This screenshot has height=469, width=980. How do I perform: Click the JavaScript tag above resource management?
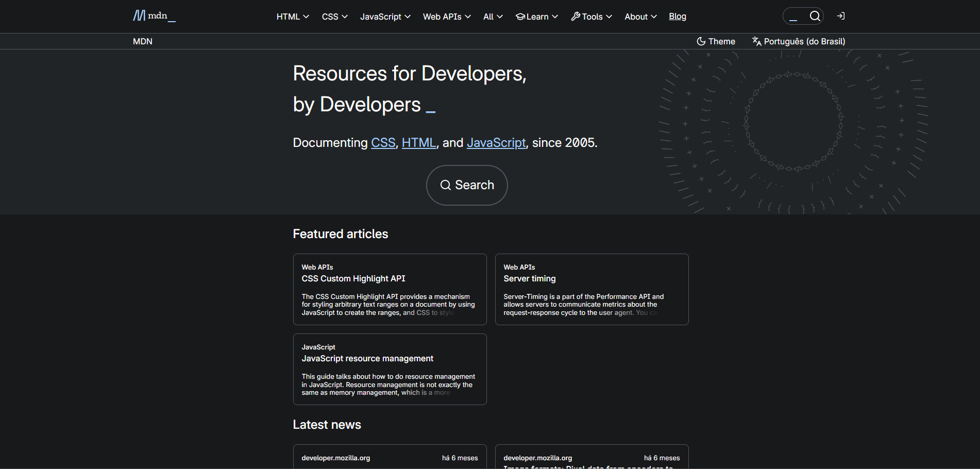318,347
